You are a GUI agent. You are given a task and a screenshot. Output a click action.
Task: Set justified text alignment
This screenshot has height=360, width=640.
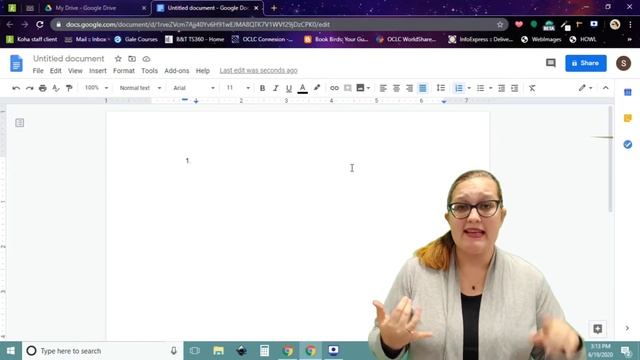point(423,88)
